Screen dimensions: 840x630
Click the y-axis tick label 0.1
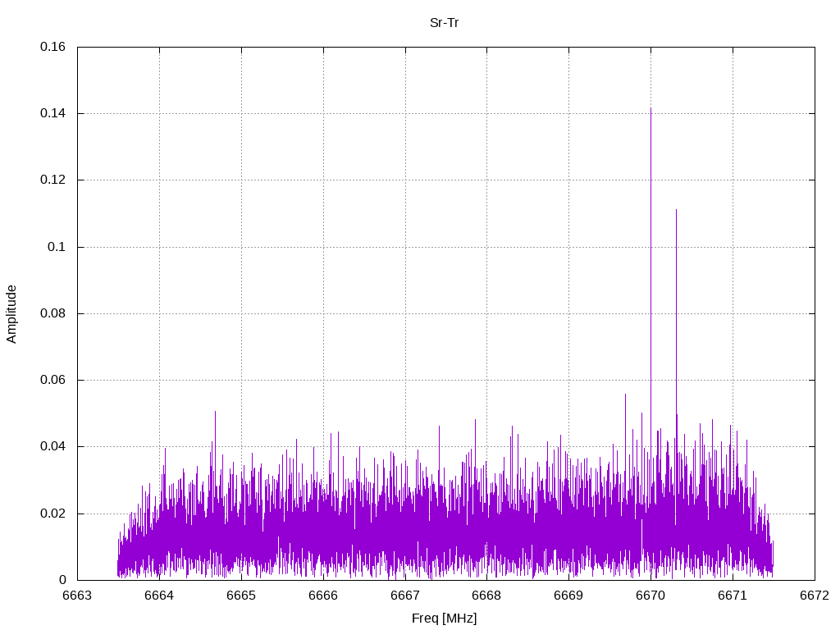pos(57,246)
